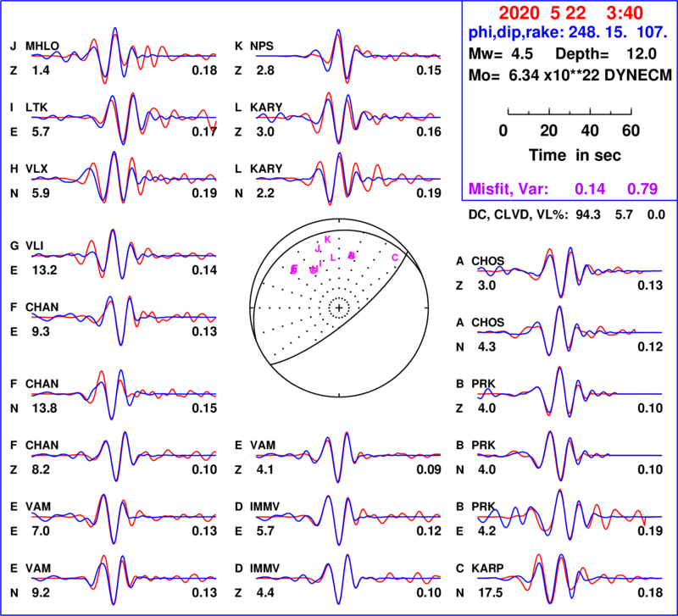
Task: Click the NPS station label
Action: [262, 46]
